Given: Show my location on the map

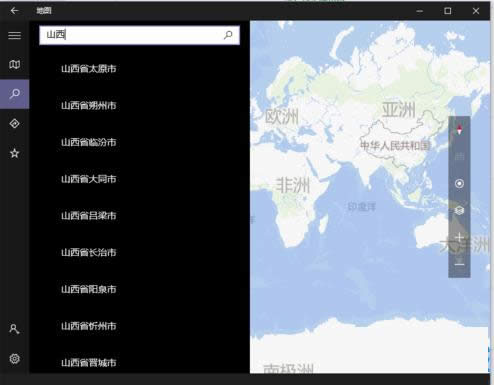Looking at the screenshot, I should coord(459,184).
